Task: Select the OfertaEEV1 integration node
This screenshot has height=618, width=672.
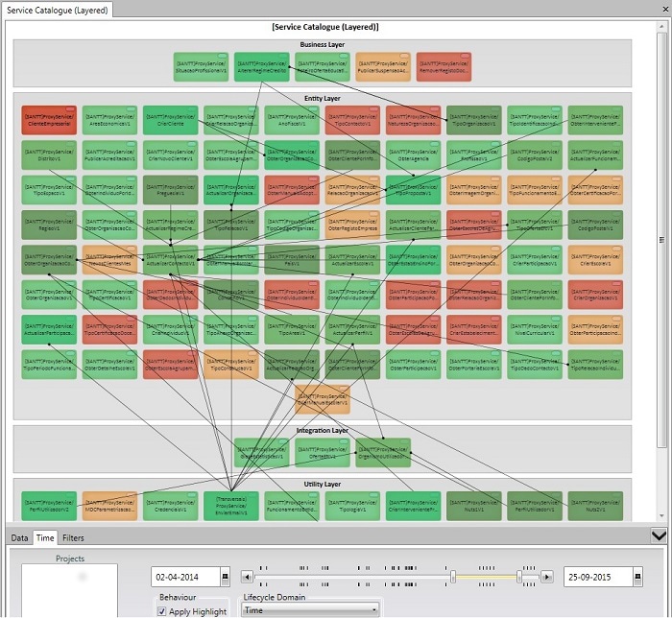Action: click(x=323, y=453)
